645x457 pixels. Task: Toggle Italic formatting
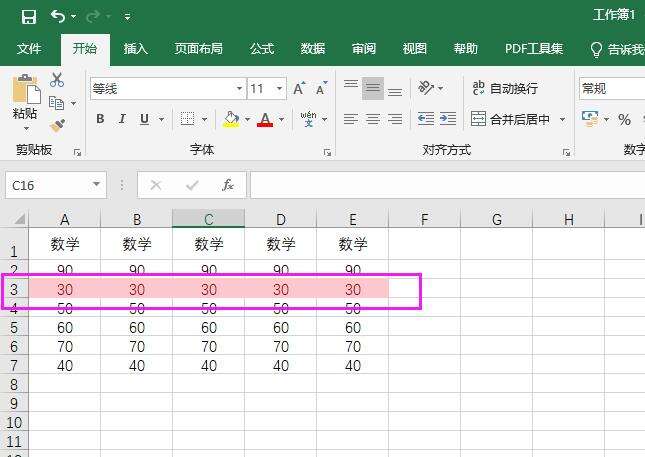[122, 119]
